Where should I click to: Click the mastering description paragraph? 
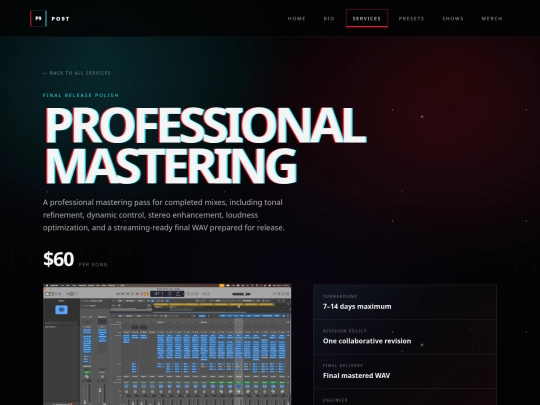pyautogui.click(x=164, y=215)
